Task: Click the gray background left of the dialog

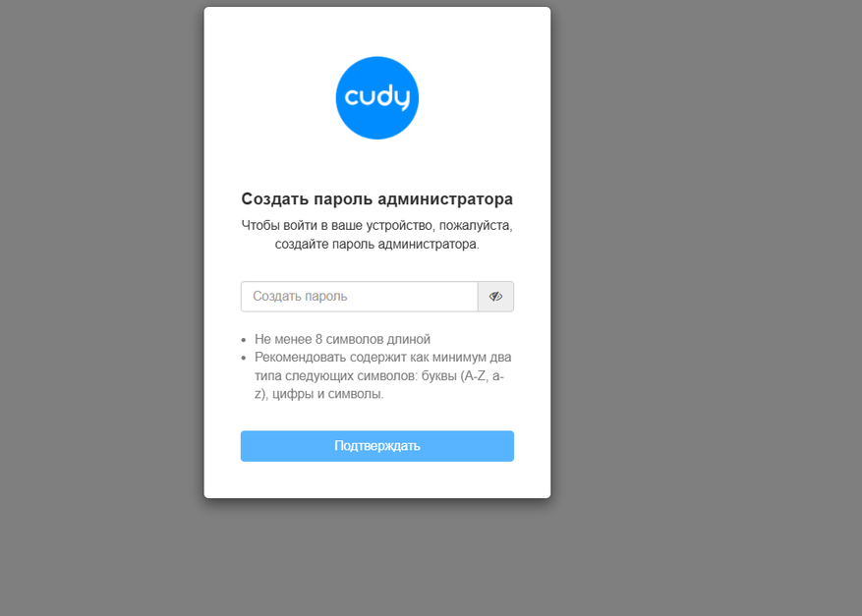Action: tap(101, 308)
